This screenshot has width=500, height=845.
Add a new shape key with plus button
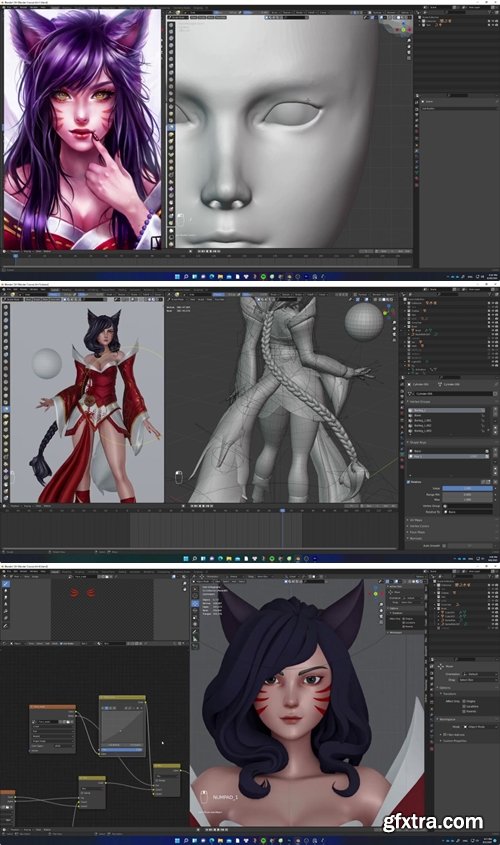496,451
